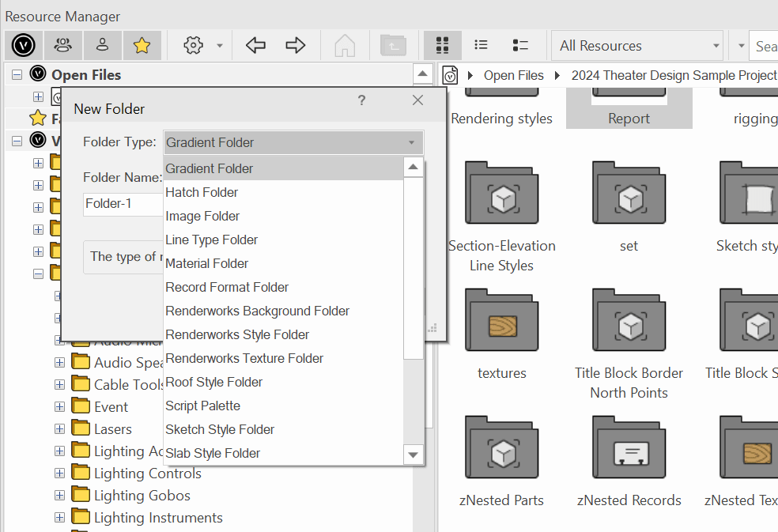778x532 pixels.
Task: Select the Lasers folder in tree
Action: coord(112,429)
